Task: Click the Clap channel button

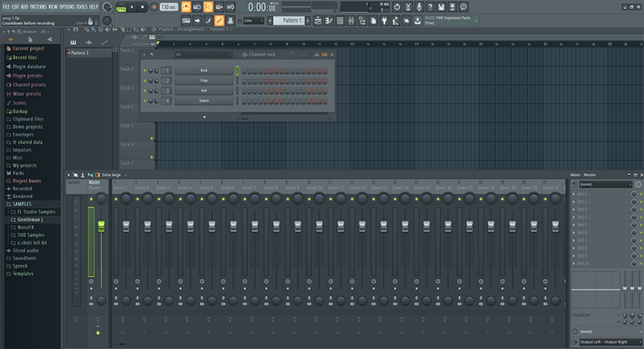Action: tap(204, 81)
